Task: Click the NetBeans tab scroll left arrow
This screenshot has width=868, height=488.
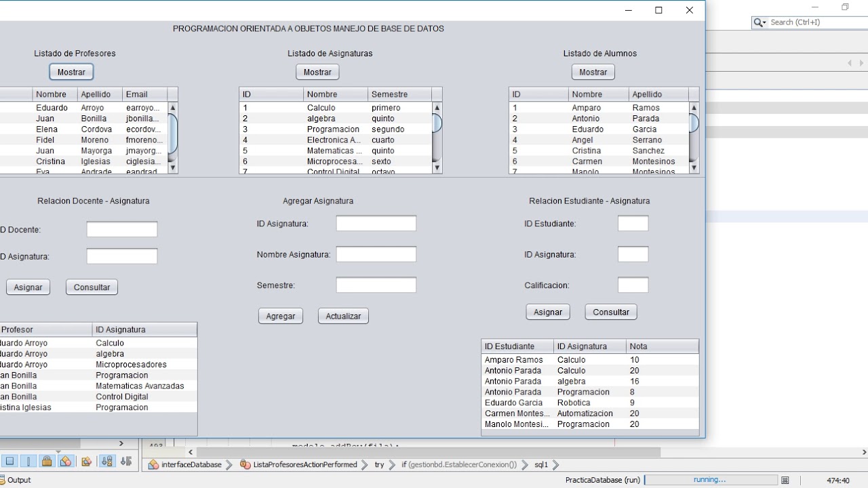Action: (x=850, y=63)
